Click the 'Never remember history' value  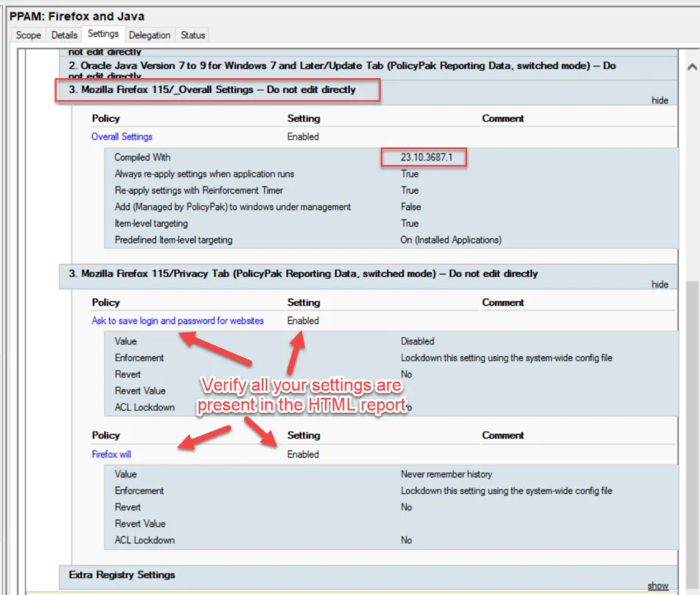[447, 474]
